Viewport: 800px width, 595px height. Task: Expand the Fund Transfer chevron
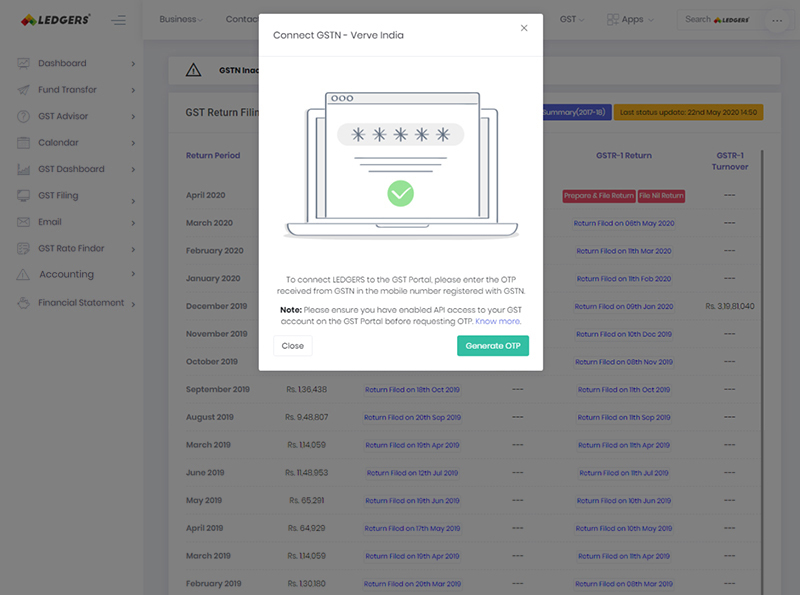coord(133,90)
